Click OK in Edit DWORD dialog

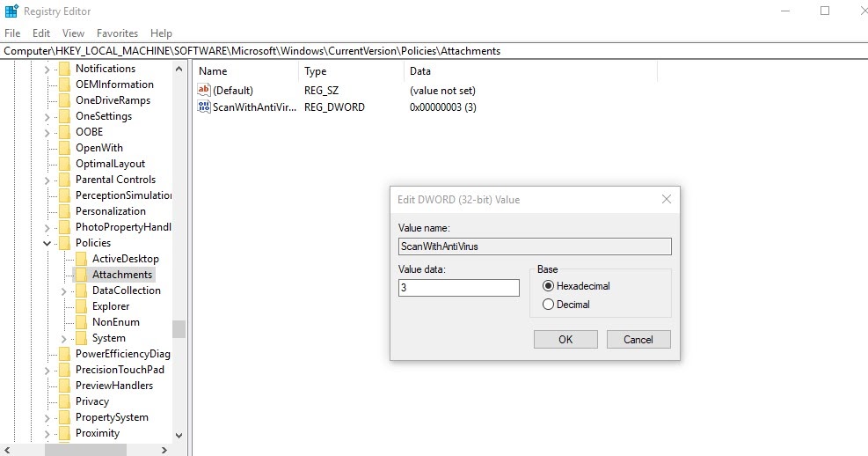[x=565, y=340]
